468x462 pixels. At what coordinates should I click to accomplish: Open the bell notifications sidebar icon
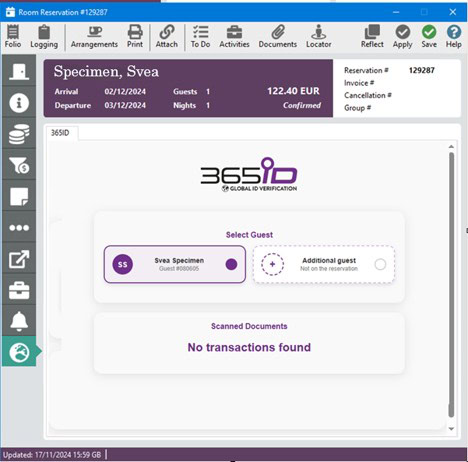tap(19, 321)
